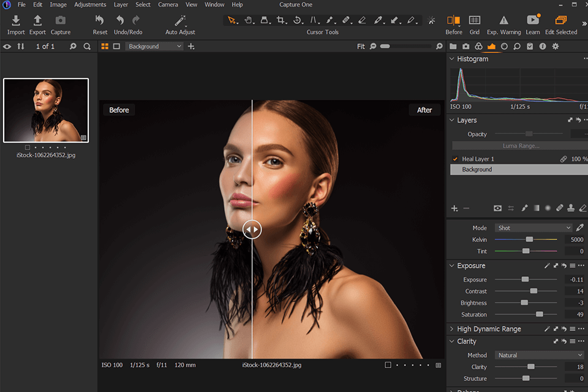Open the tool settings gear icon
The width and height of the screenshot is (588, 392).
(x=555, y=46)
